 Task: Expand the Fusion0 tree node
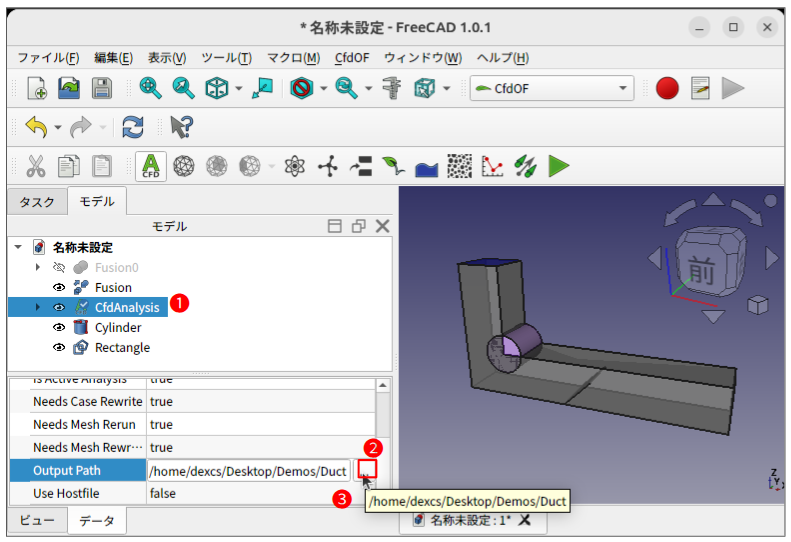tap(38, 267)
